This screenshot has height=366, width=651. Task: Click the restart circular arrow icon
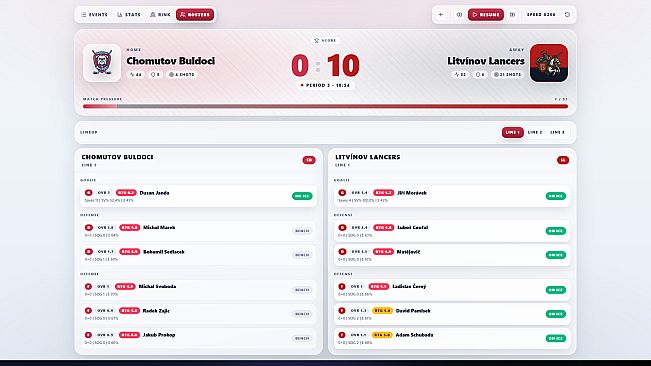point(567,15)
